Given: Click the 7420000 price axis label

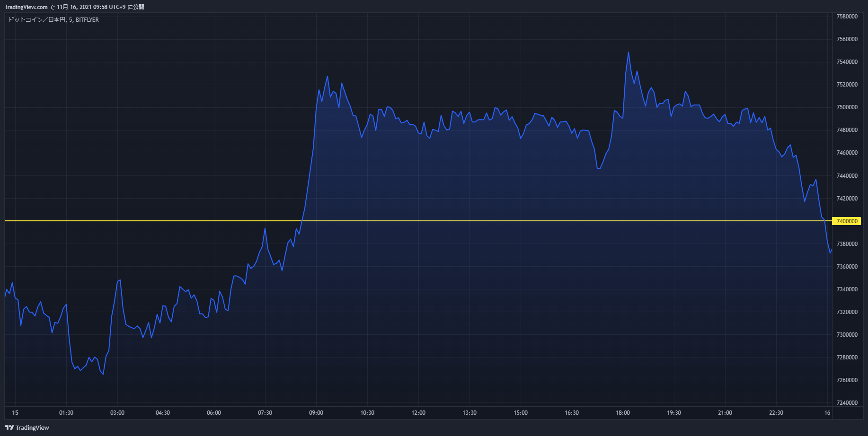Looking at the screenshot, I should click(847, 199).
